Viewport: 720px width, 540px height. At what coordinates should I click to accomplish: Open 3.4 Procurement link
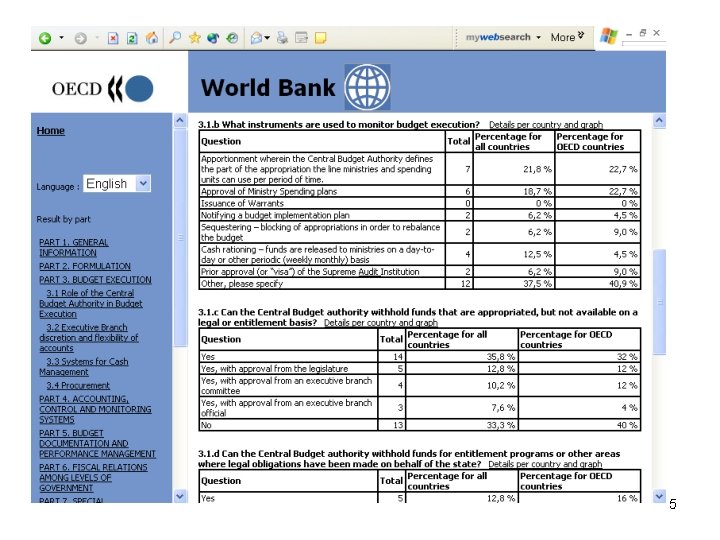click(x=78, y=386)
